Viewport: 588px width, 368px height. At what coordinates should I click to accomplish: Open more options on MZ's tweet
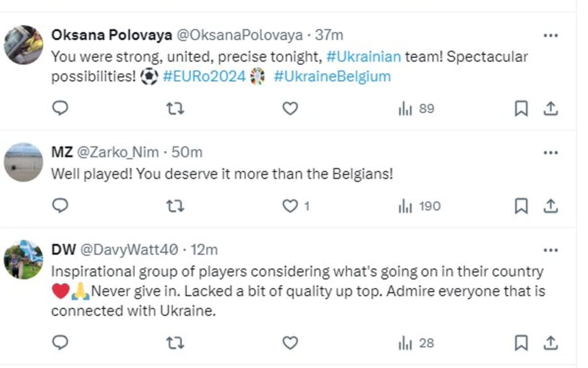click(551, 153)
